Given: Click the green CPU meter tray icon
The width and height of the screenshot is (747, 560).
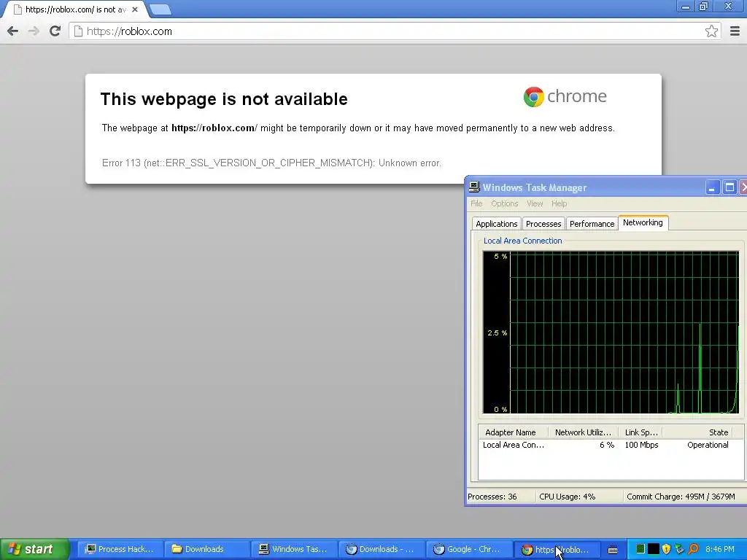Looking at the screenshot, I should 640,549.
